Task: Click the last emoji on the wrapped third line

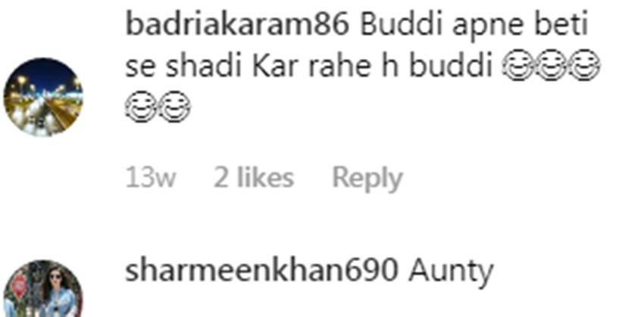Action: click(174, 107)
